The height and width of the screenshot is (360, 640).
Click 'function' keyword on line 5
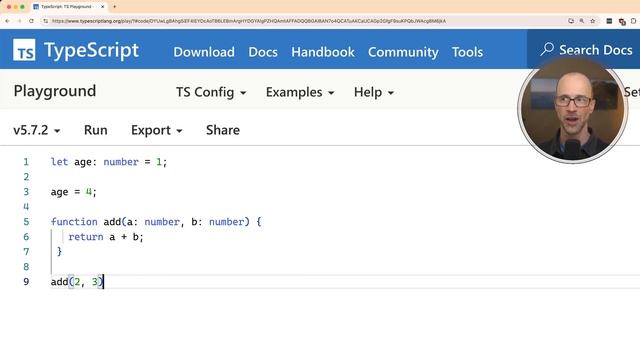(74, 222)
